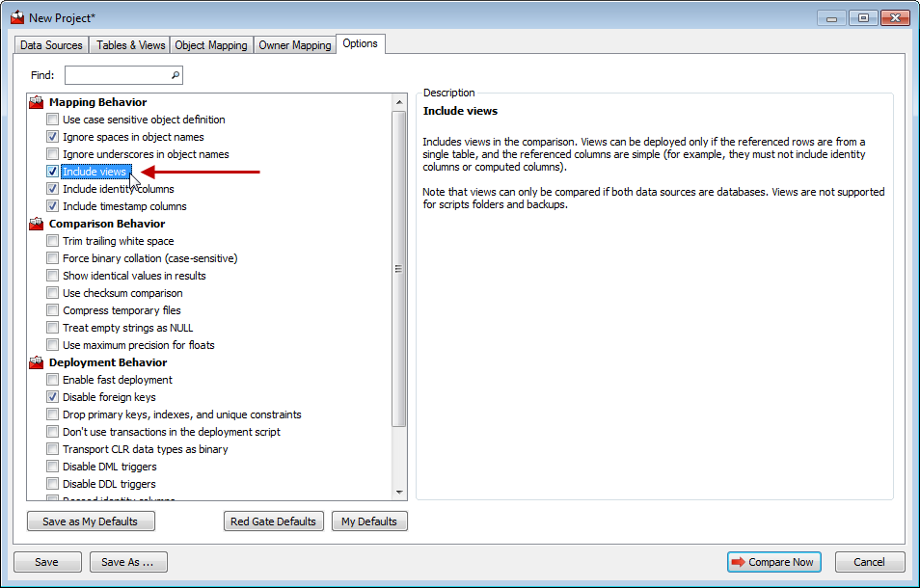Click the Deployment Behavior section icon

point(37,362)
